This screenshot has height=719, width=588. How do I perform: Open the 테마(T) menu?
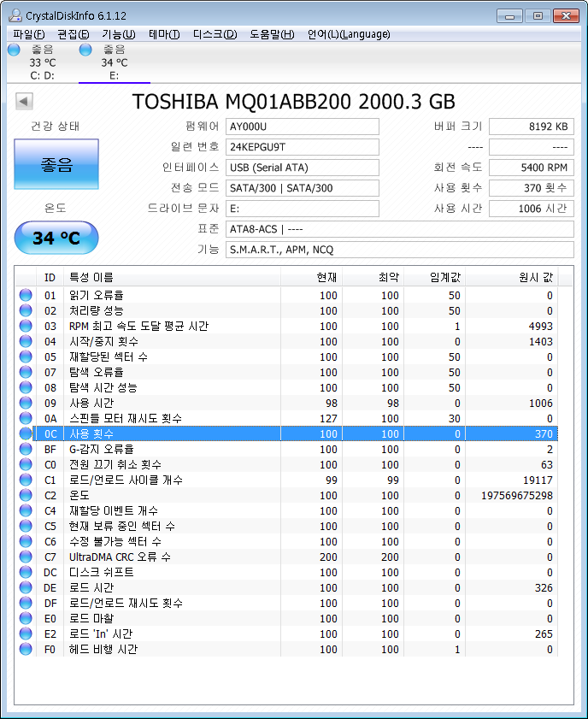pos(164,34)
